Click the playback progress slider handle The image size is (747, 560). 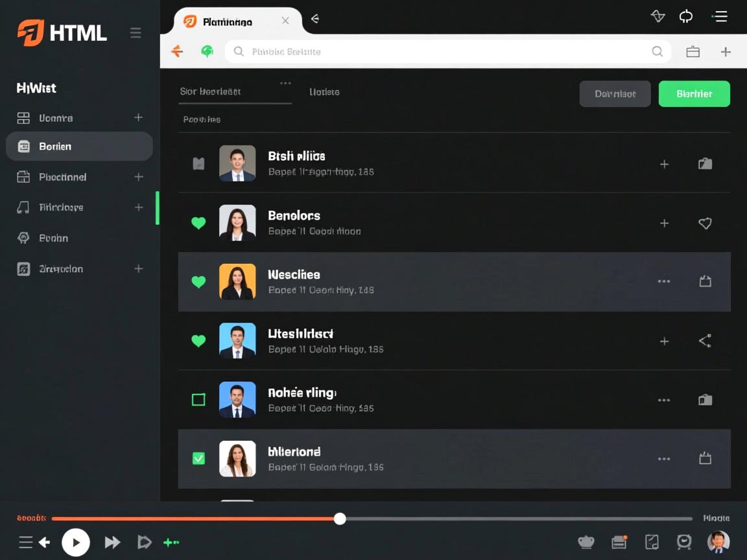340,519
